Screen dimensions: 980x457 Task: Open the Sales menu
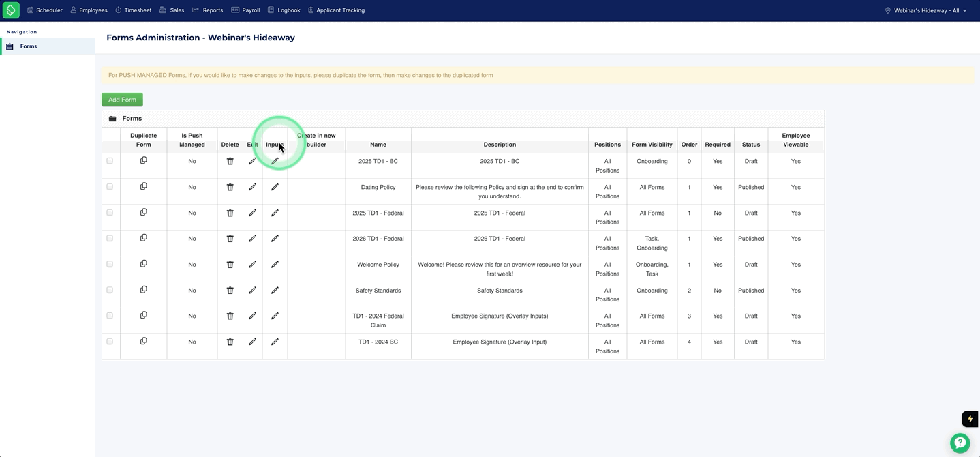(172, 10)
